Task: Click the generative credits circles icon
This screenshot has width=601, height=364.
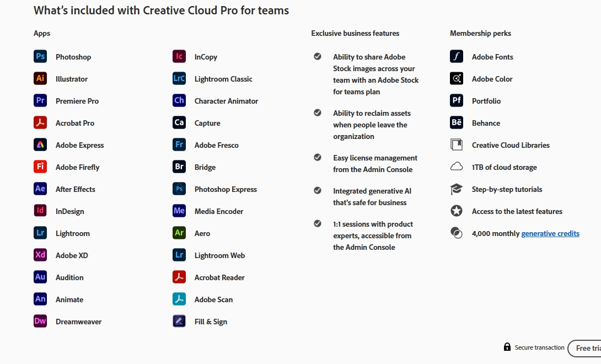Action: (x=457, y=233)
